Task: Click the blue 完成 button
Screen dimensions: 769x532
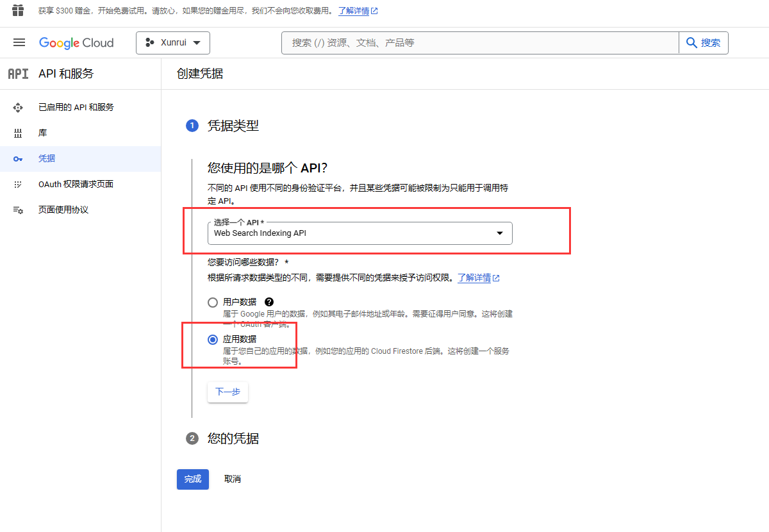Action: coord(193,479)
